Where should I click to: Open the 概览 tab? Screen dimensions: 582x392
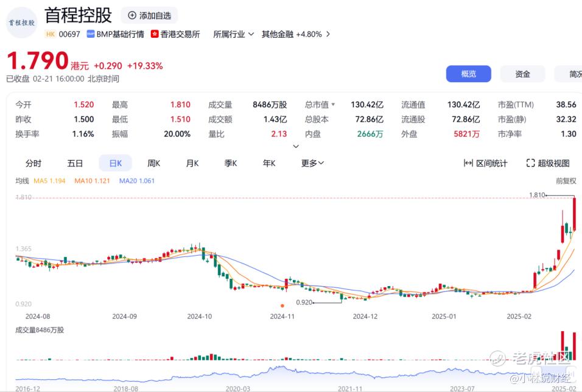(468, 74)
